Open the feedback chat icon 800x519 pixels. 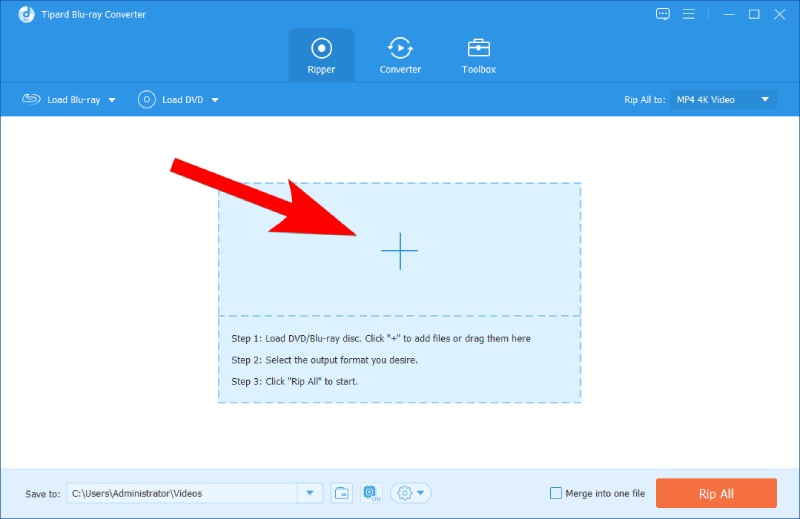(x=662, y=14)
